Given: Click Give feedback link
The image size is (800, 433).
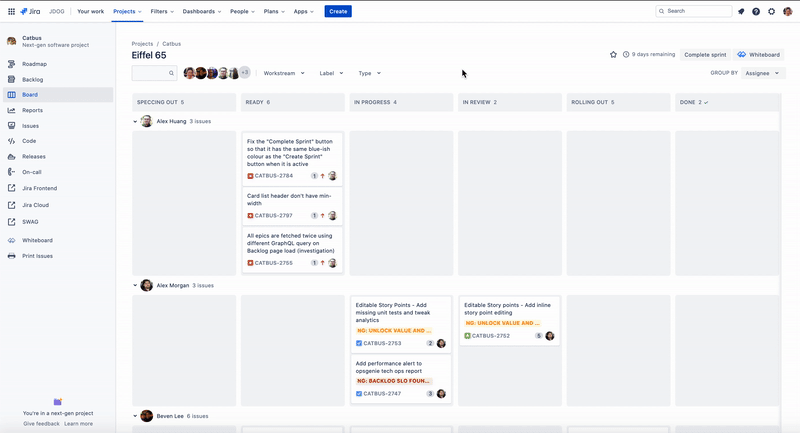Looking at the screenshot, I should click(x=41, y=424).
